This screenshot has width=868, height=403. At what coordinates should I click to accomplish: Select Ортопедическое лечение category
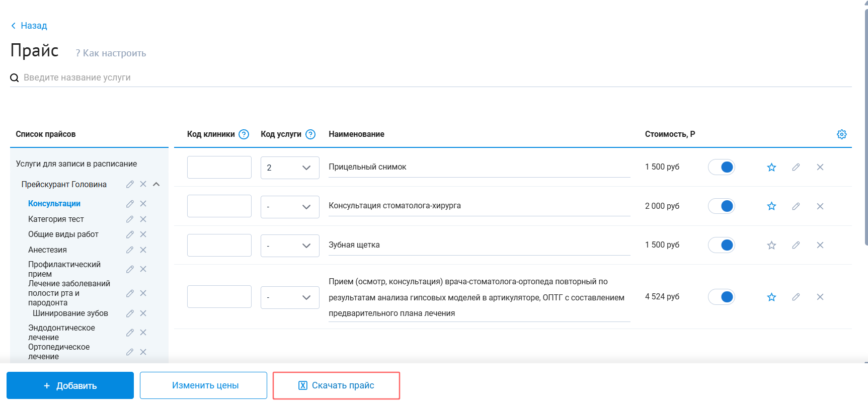tap(59, 352)
